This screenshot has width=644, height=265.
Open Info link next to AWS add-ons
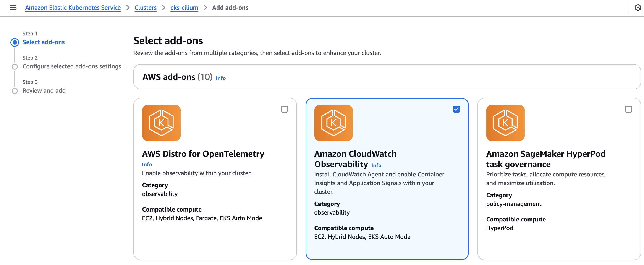click(x=220, y=78)
